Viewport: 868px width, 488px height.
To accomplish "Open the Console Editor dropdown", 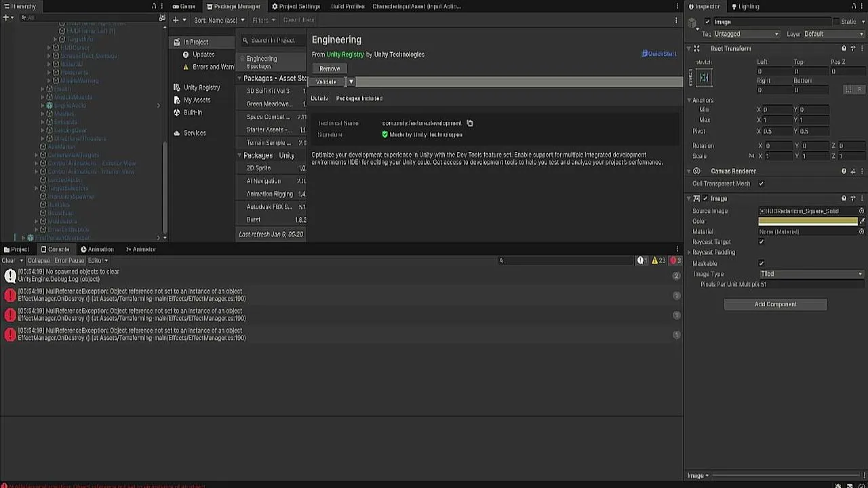I will click(x=98, y=260).
